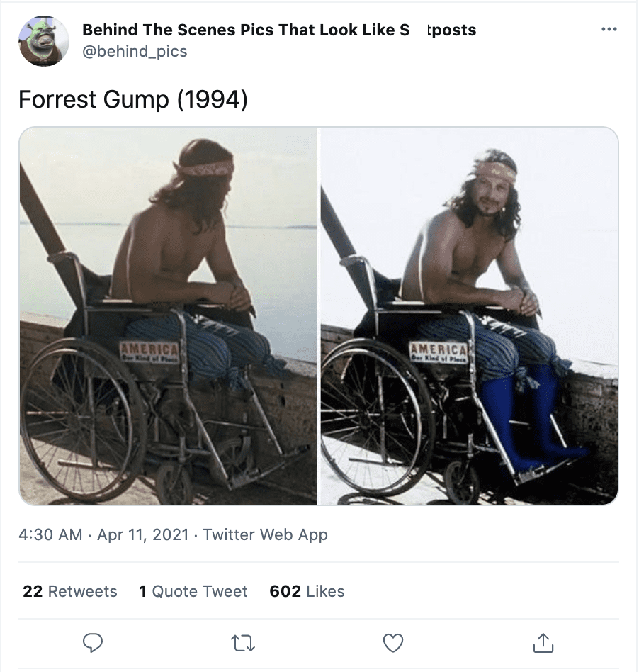This screenshot has height=672, width=639.
Task: View the 22 Retweets list
Action: [70, 591]
